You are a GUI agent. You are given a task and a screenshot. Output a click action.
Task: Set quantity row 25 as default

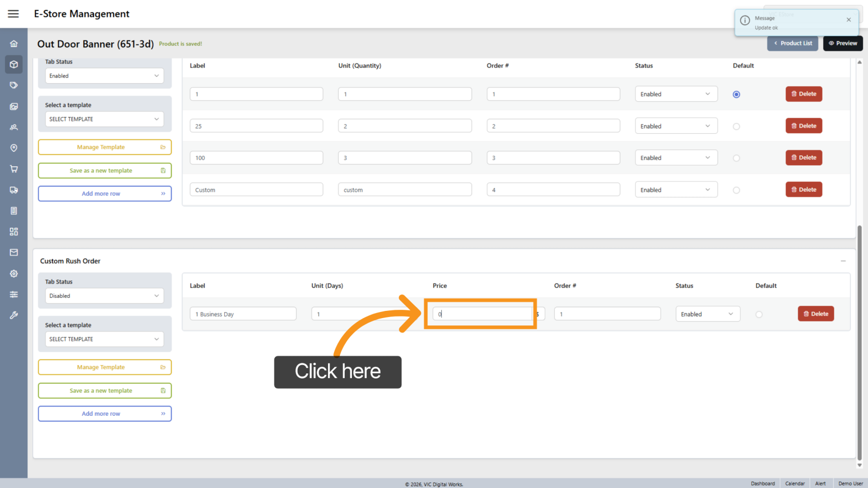point(736,127)
